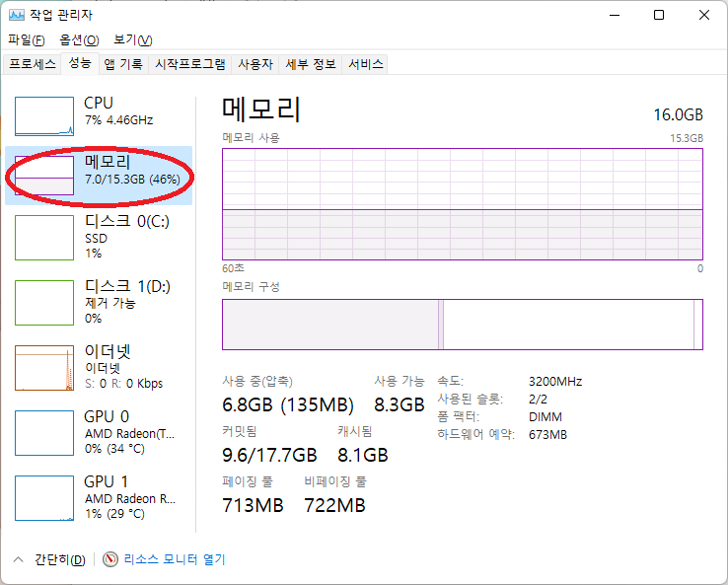Click the Task Manager title bar icon
The image size is (728, 585).
click(x=16, y=15)
